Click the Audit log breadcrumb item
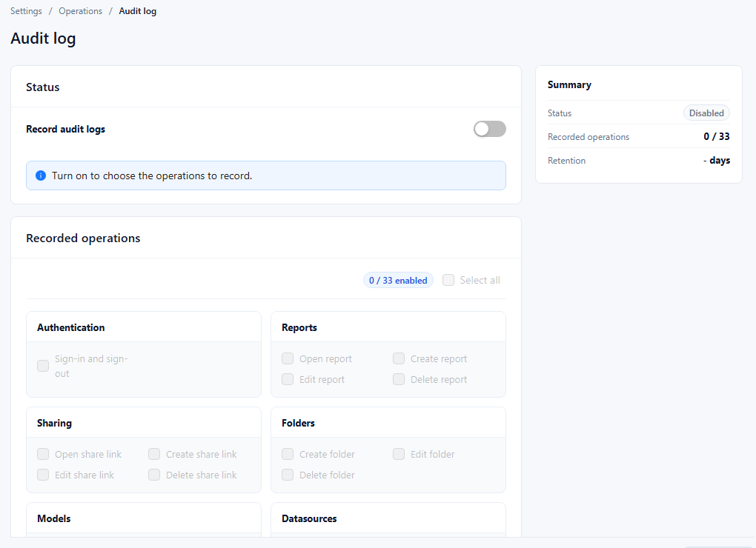The height and width of the screenshot is (548, 756). 137,11
